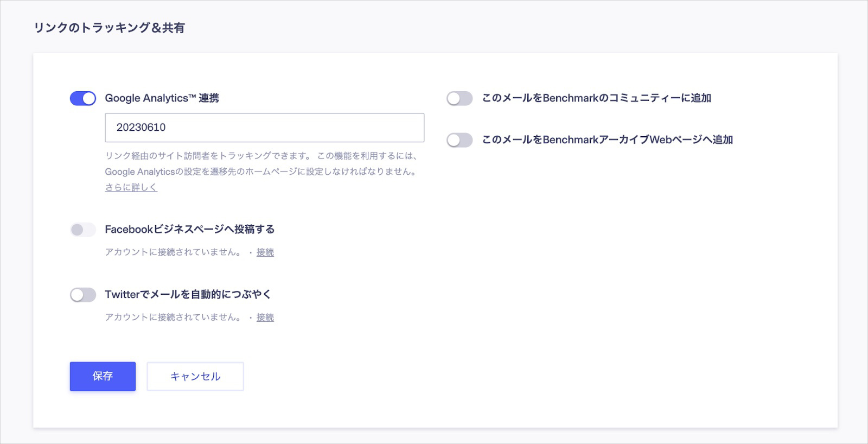Disable the Google Analytics integration toggle
Screen dimensions: 868x444
pyautogui.click(x=82, y=98)
